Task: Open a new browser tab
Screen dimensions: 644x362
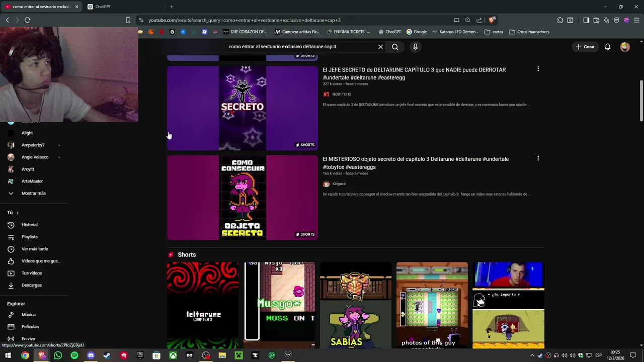Action: pos(172,7)
